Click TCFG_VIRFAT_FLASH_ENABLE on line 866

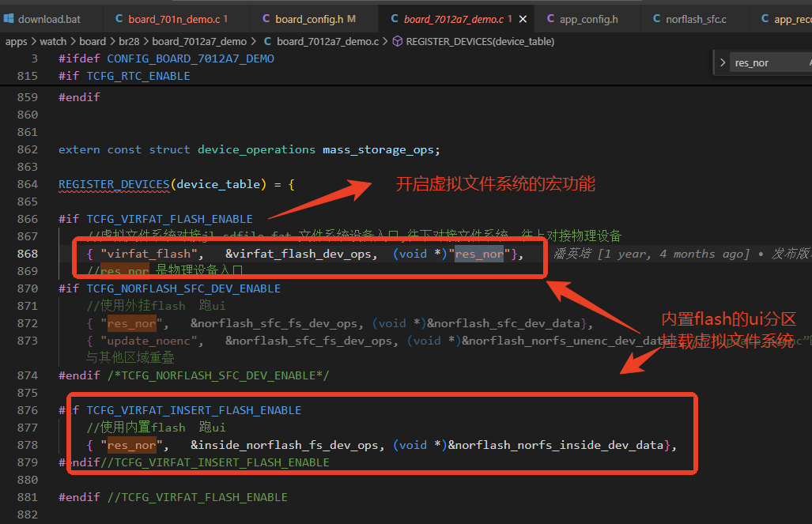point(170,219)
